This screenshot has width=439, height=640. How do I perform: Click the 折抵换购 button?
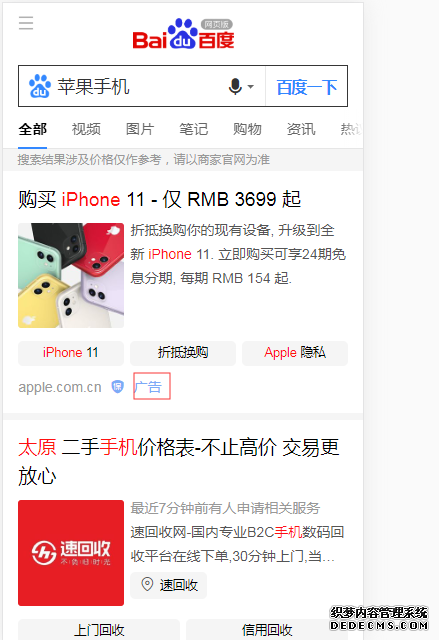[x=183, y=353]
